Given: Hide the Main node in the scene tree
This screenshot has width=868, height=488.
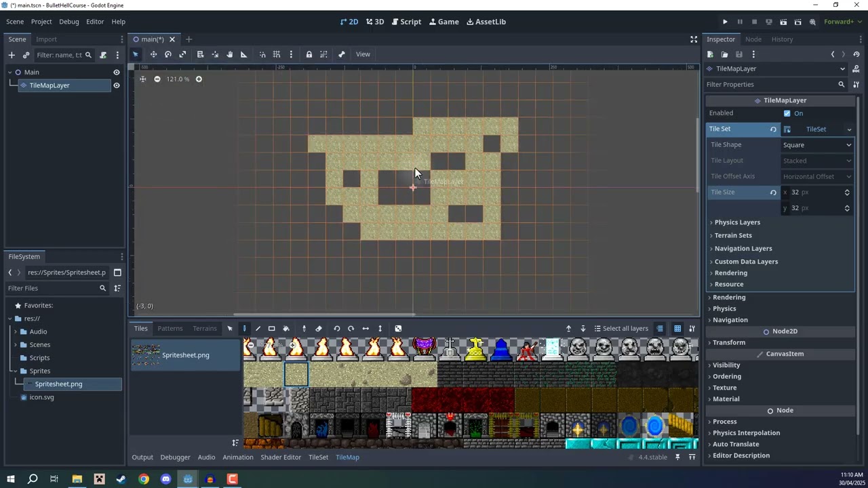Looking at the screenshot, I should point(117,73).
